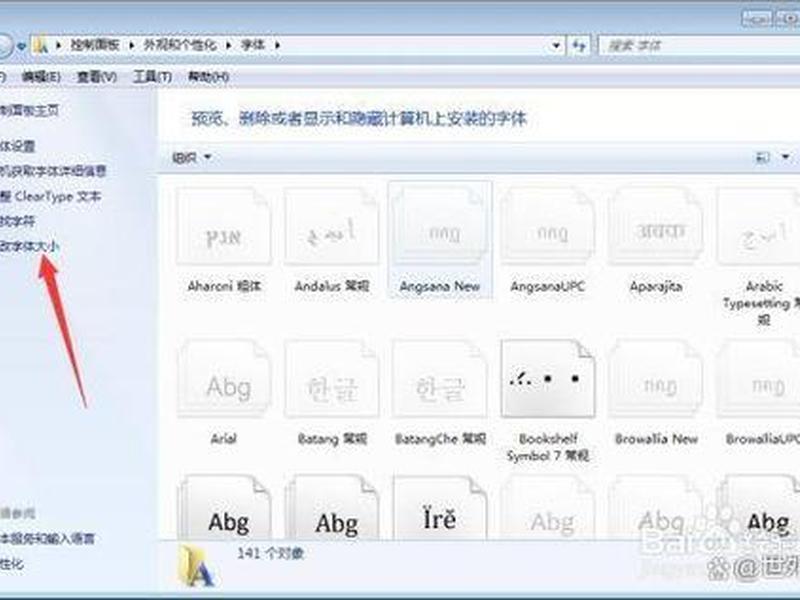Open the Aharoni 粗体 font

[224, 240]
